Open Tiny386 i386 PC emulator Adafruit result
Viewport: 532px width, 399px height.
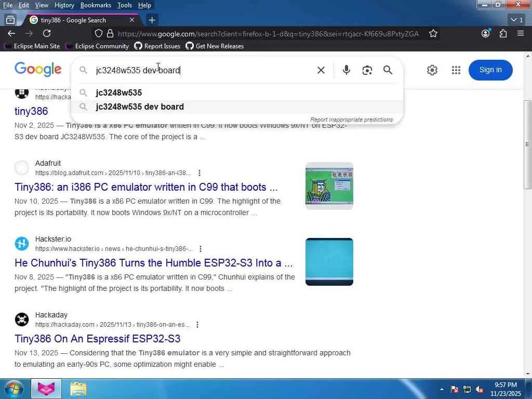(x=146, y=187)
